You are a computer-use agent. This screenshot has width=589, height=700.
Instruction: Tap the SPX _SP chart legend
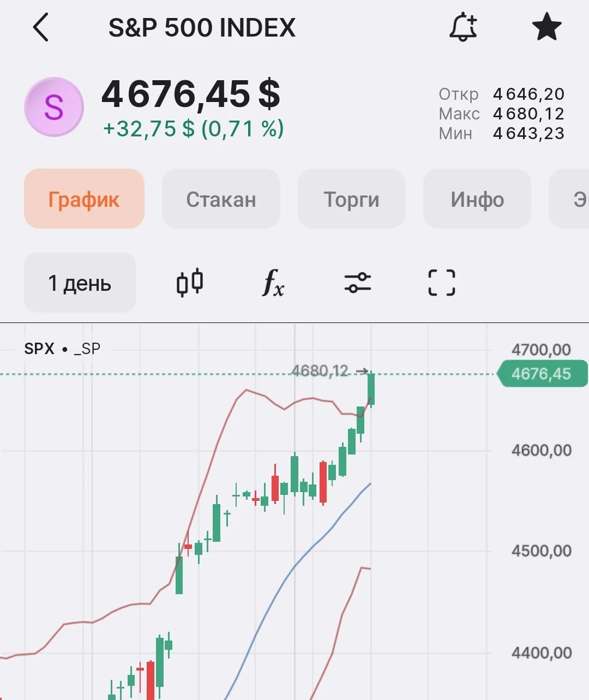[62, 349]
